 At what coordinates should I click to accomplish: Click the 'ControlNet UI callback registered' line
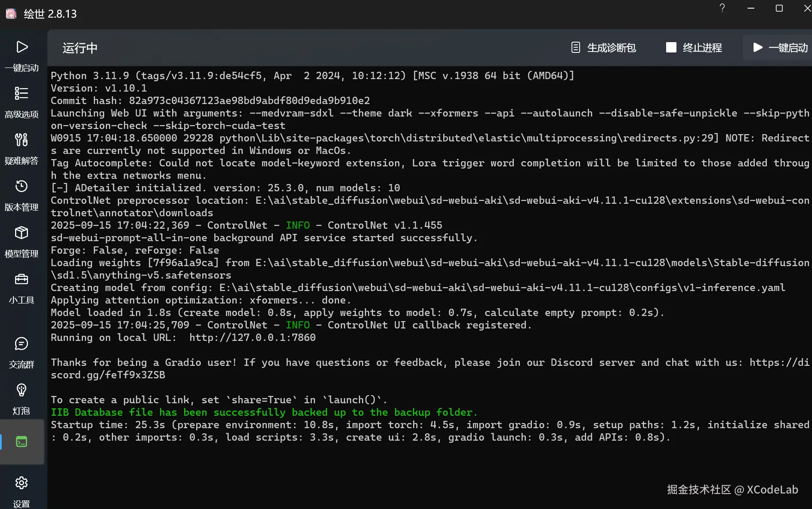(x=291, y=325)
